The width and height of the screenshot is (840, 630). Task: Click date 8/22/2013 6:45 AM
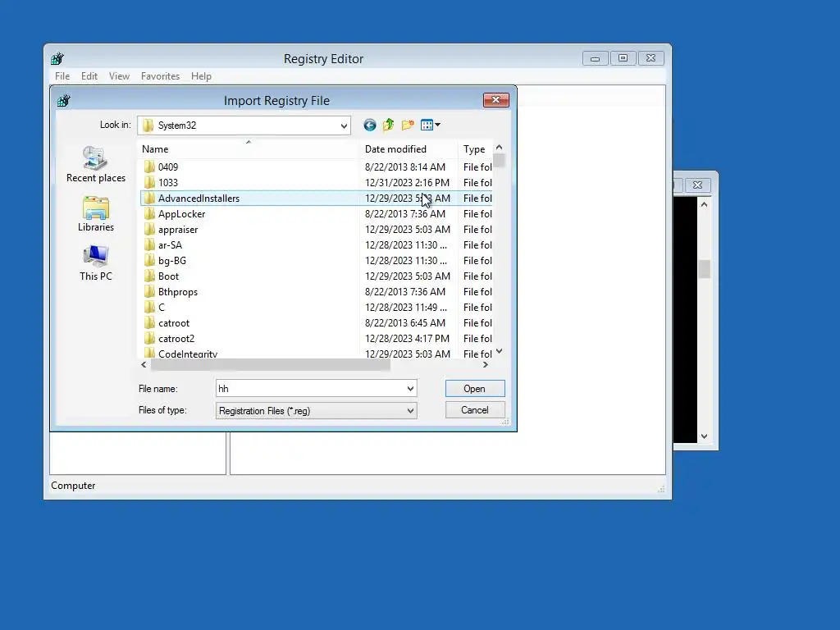(x=405, y=323)
